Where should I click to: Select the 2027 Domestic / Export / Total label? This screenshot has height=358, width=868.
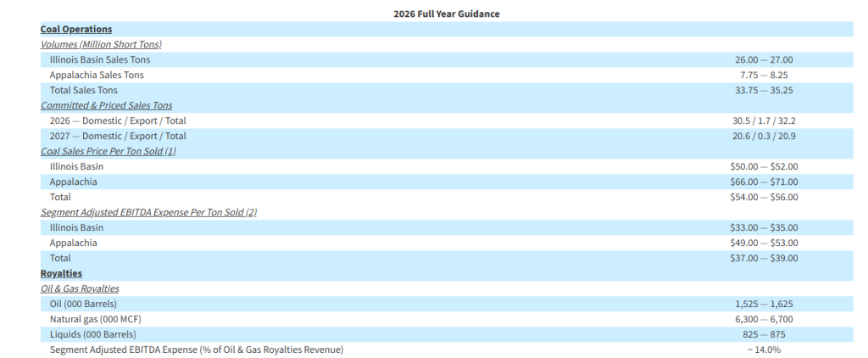point(118,136)
